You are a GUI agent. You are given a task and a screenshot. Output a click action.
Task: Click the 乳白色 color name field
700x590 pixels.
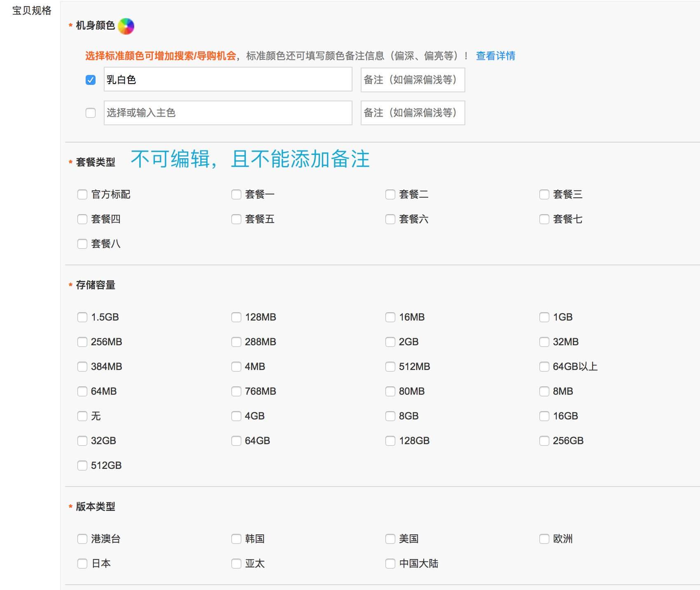(x=228, y=79)
